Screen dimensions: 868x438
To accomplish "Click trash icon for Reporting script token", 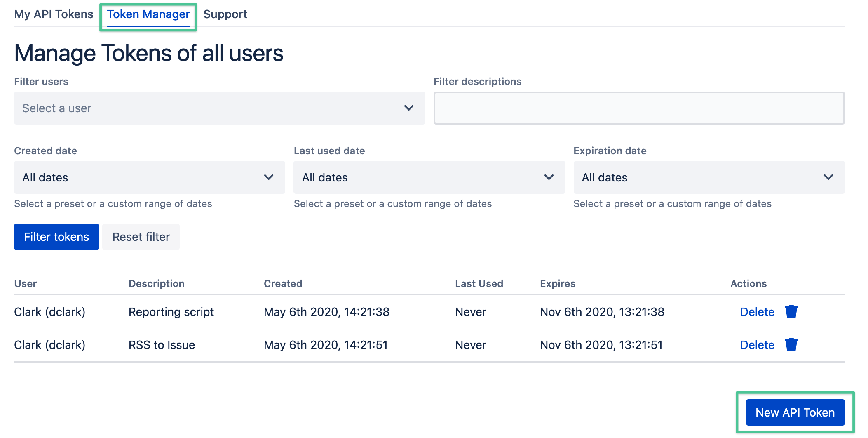I will point(791,312).
